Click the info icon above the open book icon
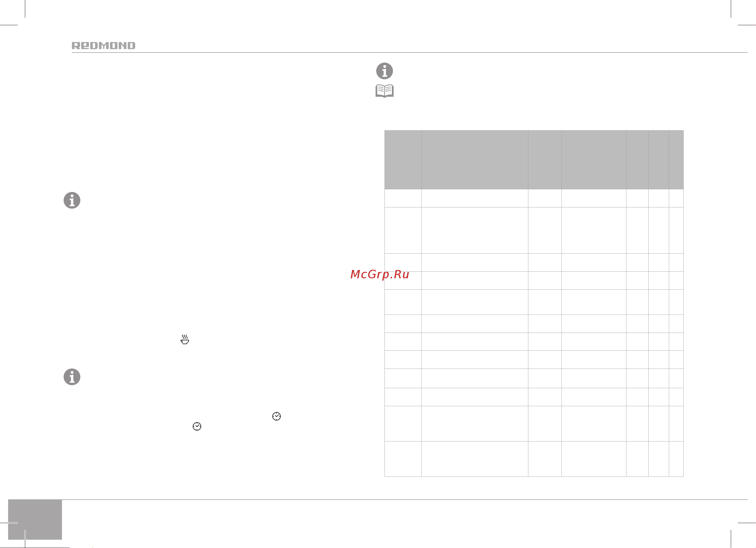 [x=384, y=71]
